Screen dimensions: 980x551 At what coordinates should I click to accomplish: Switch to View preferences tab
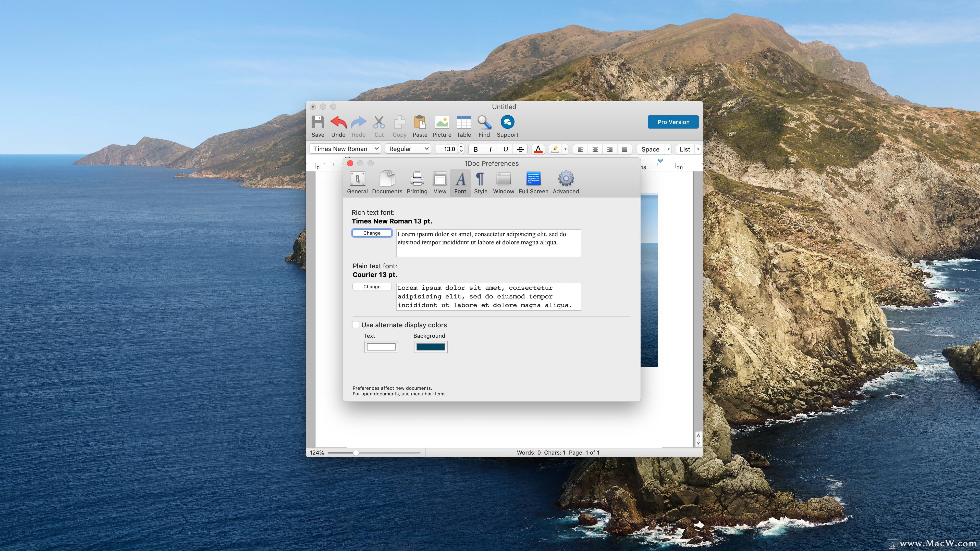440,183
